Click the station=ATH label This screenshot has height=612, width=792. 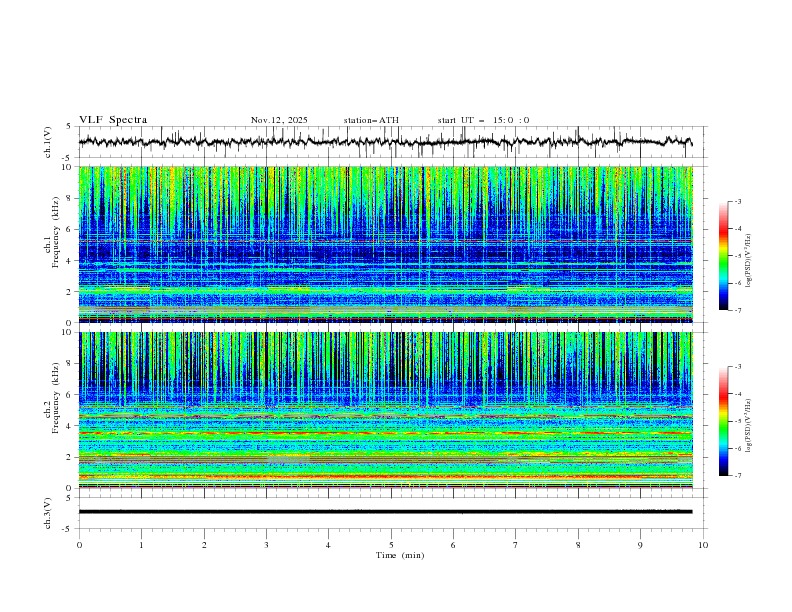371,120
